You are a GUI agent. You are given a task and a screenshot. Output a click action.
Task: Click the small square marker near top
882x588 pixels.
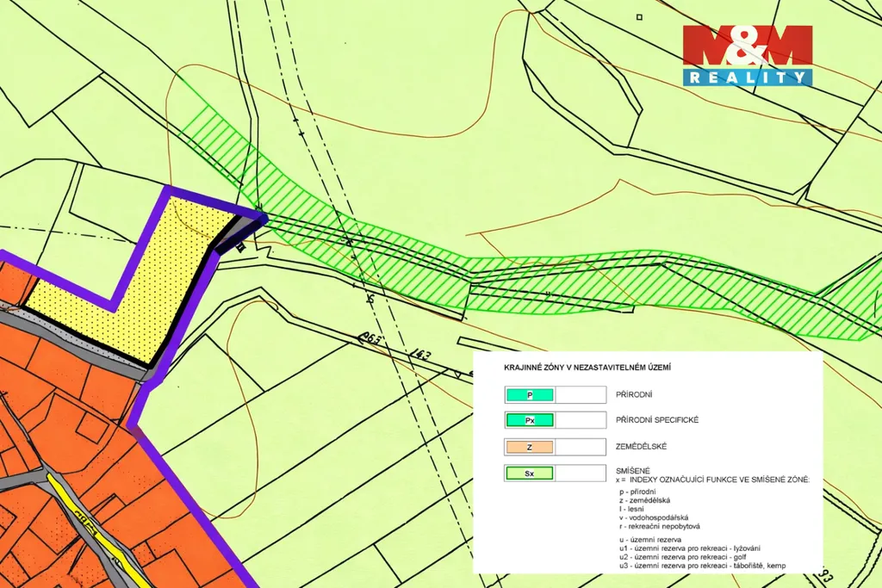(x=638, y=16)
